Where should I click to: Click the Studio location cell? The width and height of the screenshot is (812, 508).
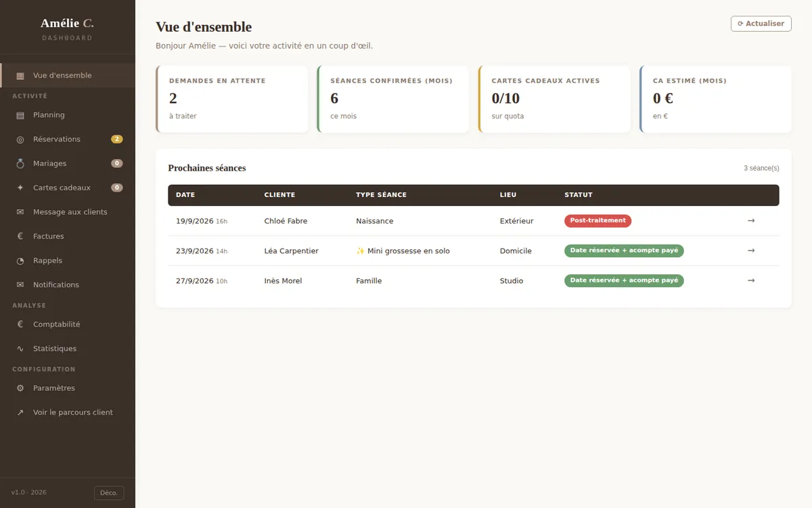coord(512,281)
